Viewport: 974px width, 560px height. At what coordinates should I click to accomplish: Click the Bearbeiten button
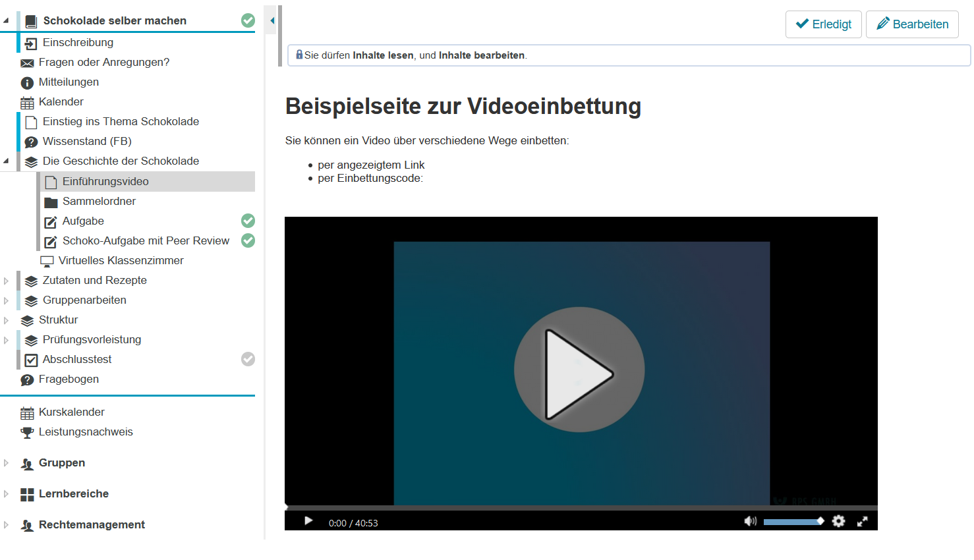click(912, 24)
